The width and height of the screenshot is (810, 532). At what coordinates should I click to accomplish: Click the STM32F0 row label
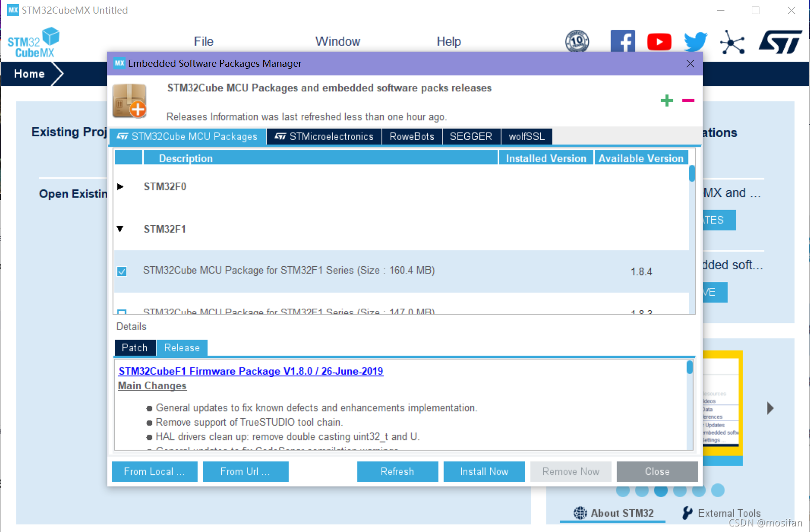click(x=165, y=187)
